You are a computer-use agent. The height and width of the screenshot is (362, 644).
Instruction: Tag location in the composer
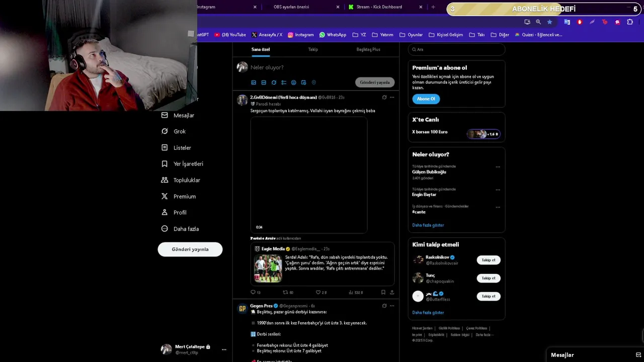pos(314,82)
